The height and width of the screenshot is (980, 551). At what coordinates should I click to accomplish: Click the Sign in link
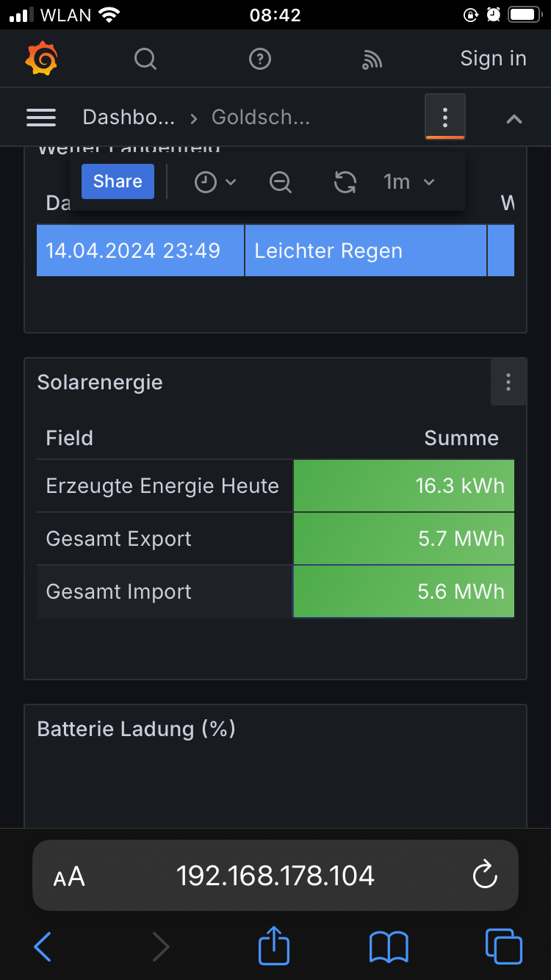[493, 59]
